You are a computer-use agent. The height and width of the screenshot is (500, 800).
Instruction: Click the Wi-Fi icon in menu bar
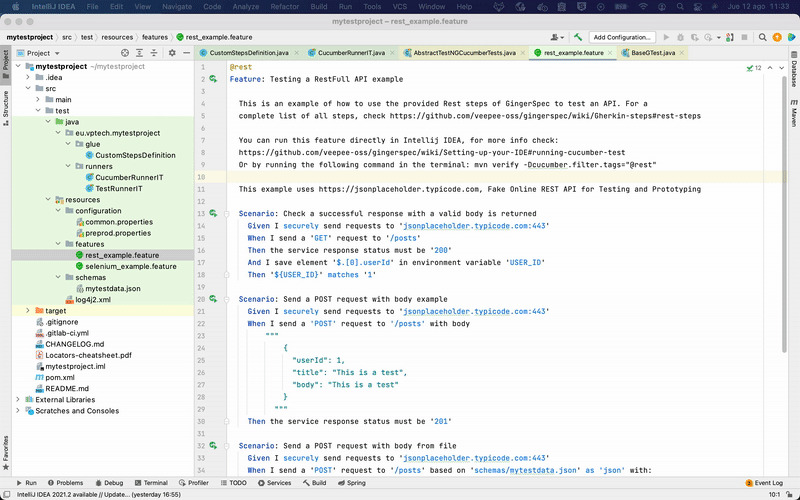coord(643,7)
